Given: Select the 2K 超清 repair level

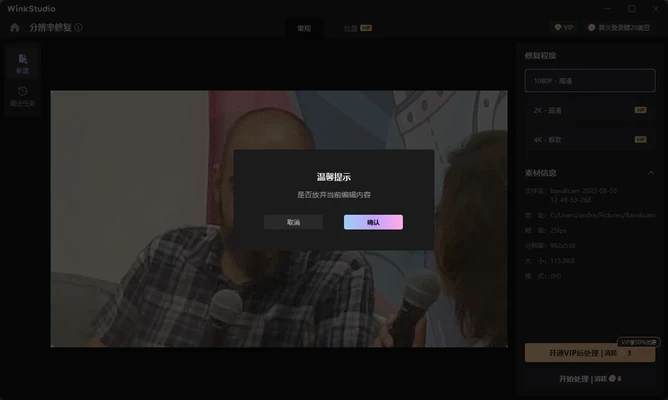Looking at the screenshot, I should coord(590,110).
